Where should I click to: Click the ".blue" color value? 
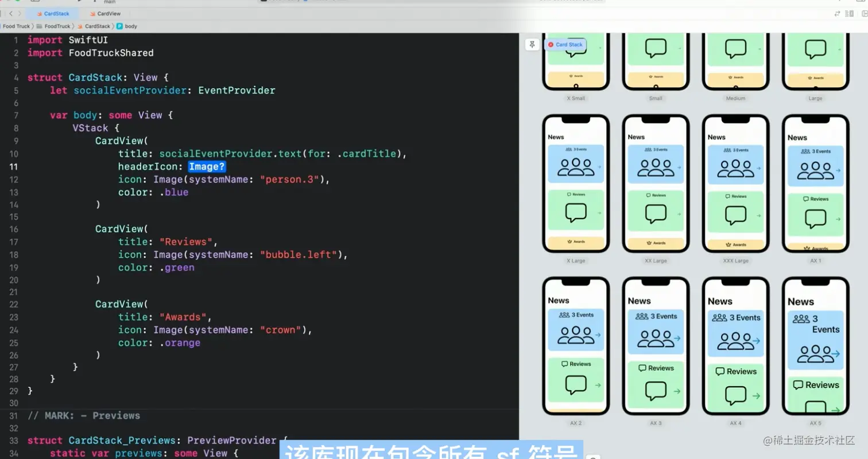pyautogui.click(x=174, y=192)
